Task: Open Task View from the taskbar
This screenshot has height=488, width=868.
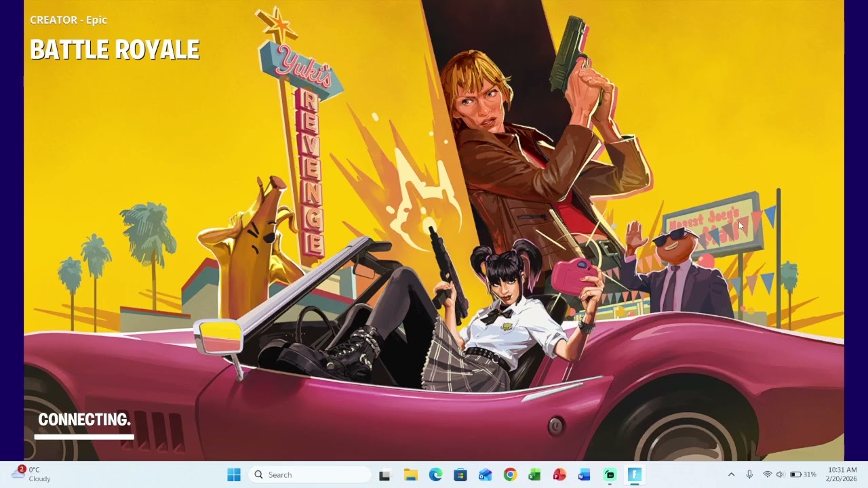Action: [384, 475]
